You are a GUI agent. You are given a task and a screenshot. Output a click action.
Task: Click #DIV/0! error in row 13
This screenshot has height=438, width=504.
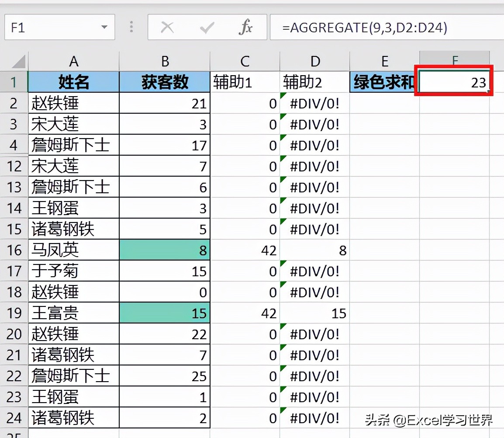coord(315,187)
